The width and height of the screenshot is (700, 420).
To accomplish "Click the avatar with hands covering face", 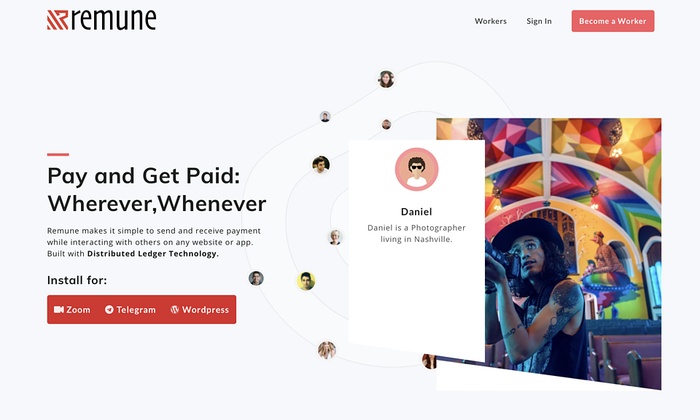I will pyautogui.click(x=327, y=350).
